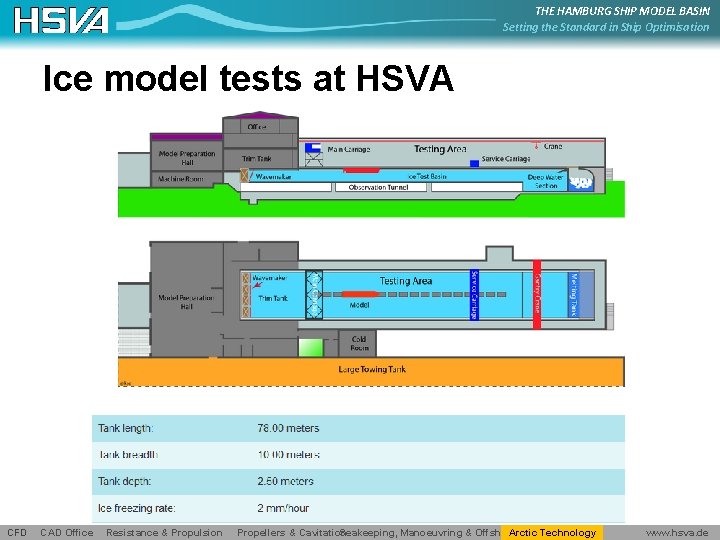This screenshot has width=720, height=540.
Task: Click 'Trim Tank' label in section view
Action: point(256,158)
